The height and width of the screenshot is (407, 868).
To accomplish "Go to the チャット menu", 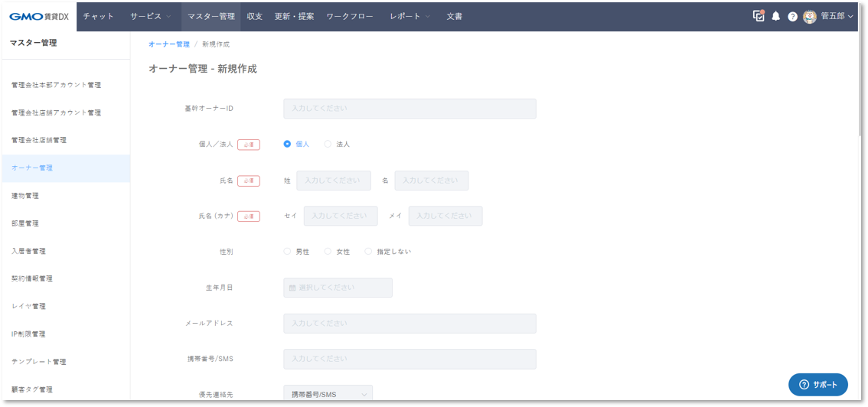I will tap(99, 16).
